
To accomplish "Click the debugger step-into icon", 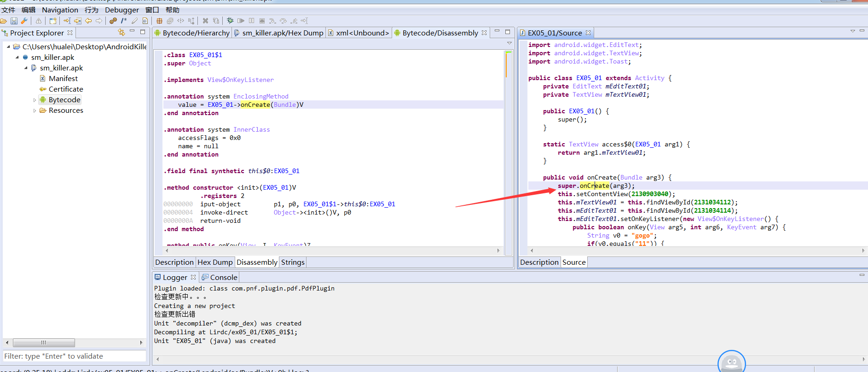I will tap(272, 21).
